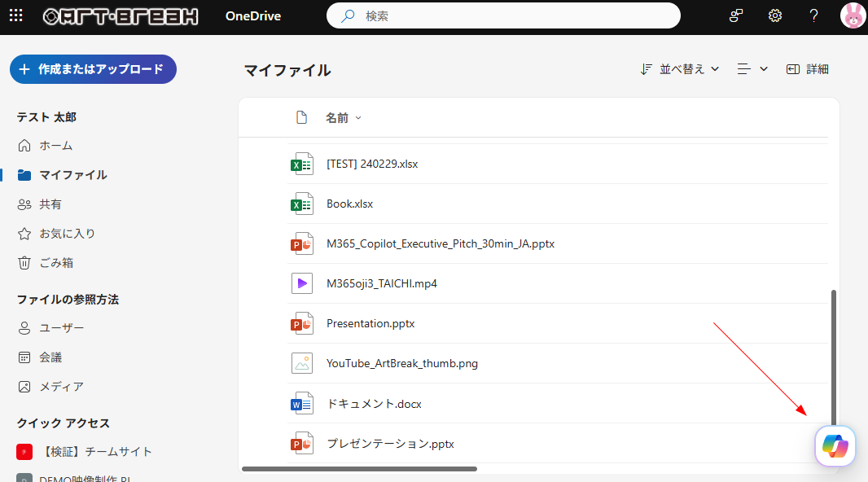Click the ドキュメント.docx Word icon
The width and height of the screenshot is (868, 482).
(302, 404)
